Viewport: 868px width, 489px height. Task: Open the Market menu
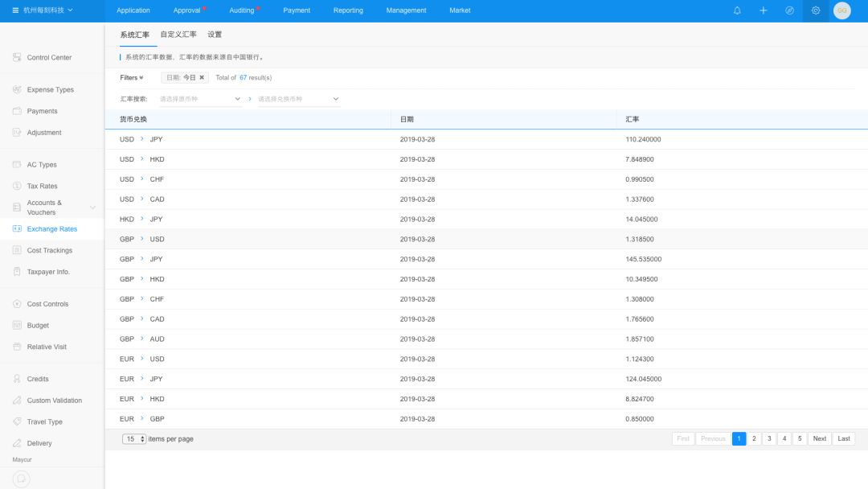460,10
